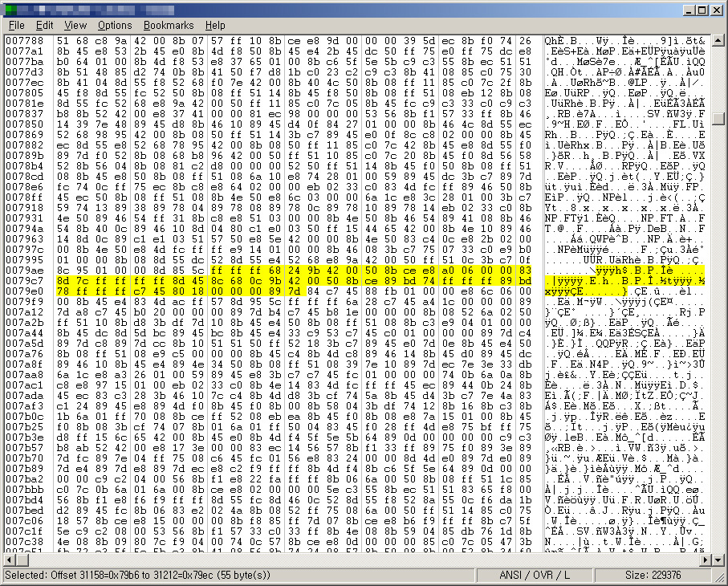Open the Help menu
This screenshot has height=586, width=728.
pyautogui.click(x=215, y=26)
